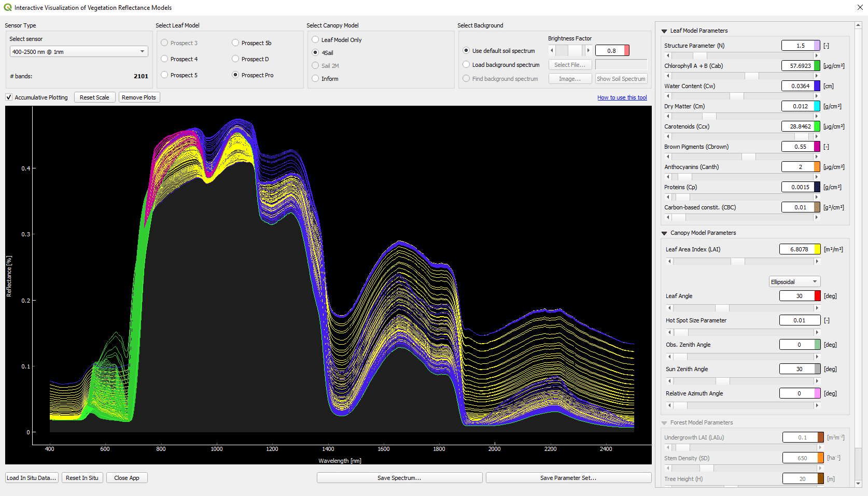The height and width of the screenshot is (496, 868).
Task: Click right arrow of Sun Zenith Angle slider
Action: click(817, 381)
